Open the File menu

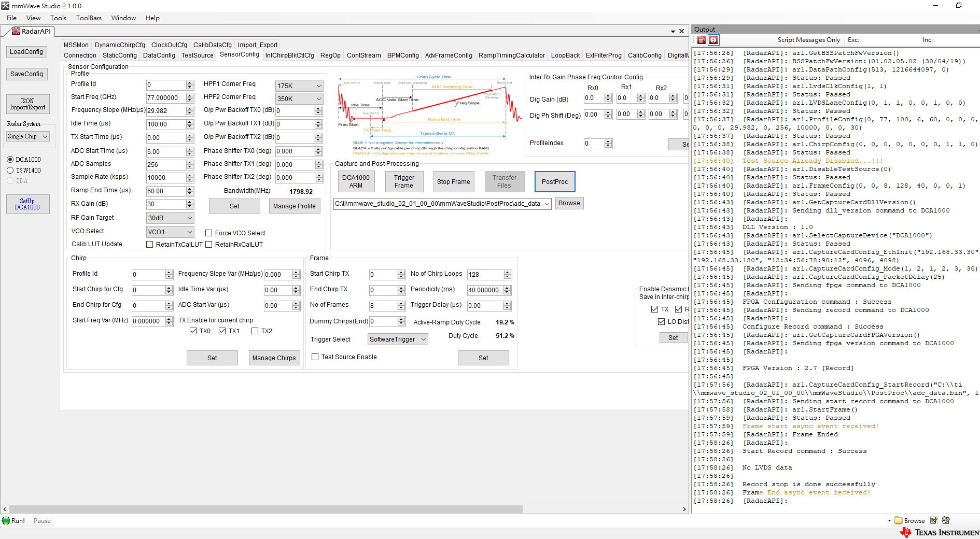pyautogui.click(x=11, y=18)
